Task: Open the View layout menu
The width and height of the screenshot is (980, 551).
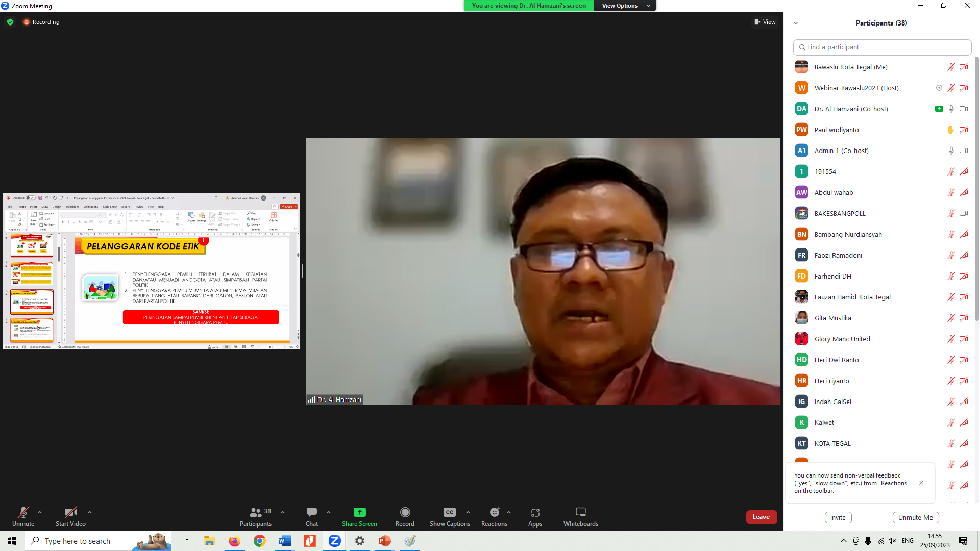Action: pyautogui.click(x=765, y=22)
